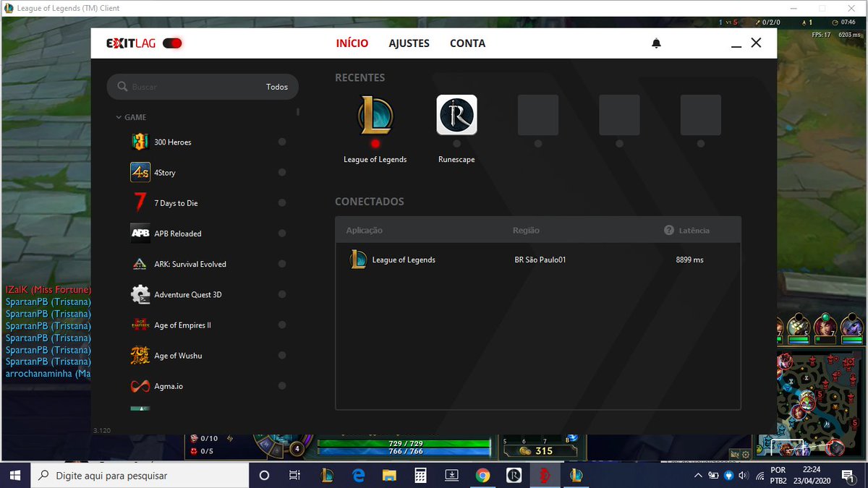Screen dimensions: 868x488
Task: Open Calculator from taskbar
Action: click(420, 475)
